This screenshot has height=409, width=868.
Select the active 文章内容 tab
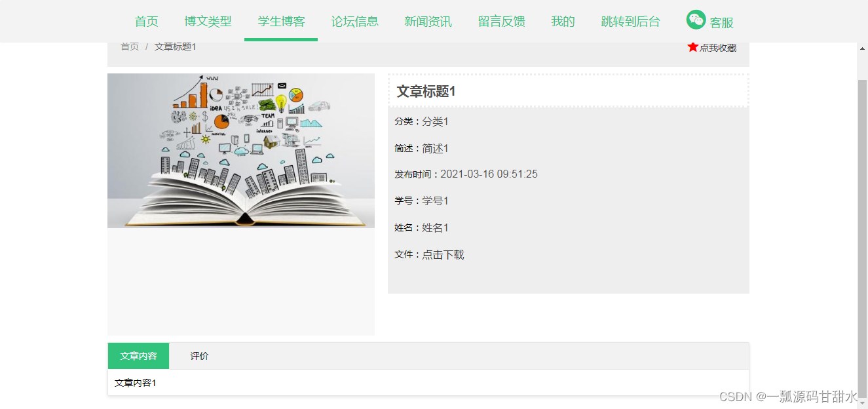[x=138, y=355]
